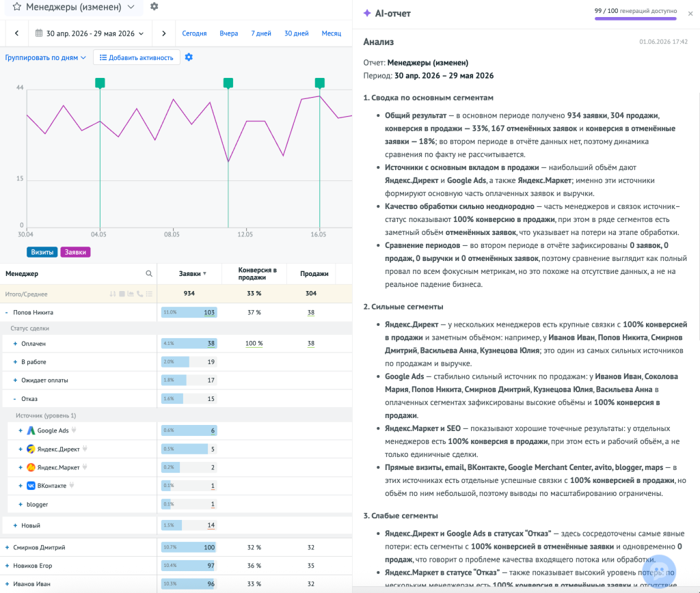Toggle Заявки series on chart
Screen dimensions: 700x593
click(75, 252)
